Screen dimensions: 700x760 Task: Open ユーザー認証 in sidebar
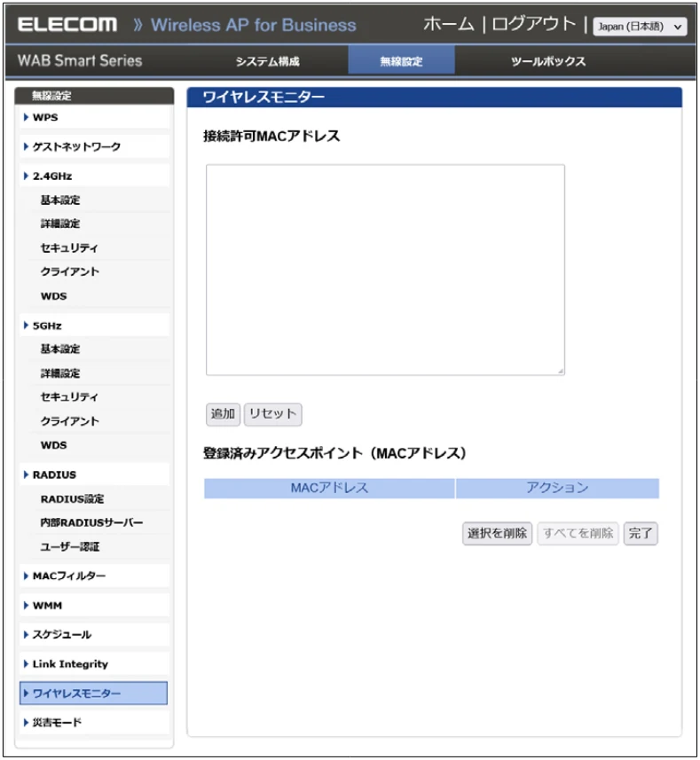point(70,546)
